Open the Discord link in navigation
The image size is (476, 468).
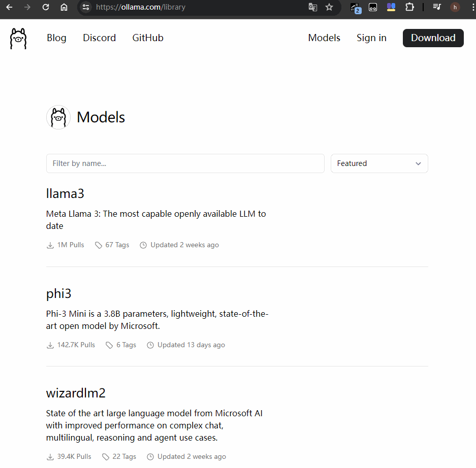click(100, 38)
